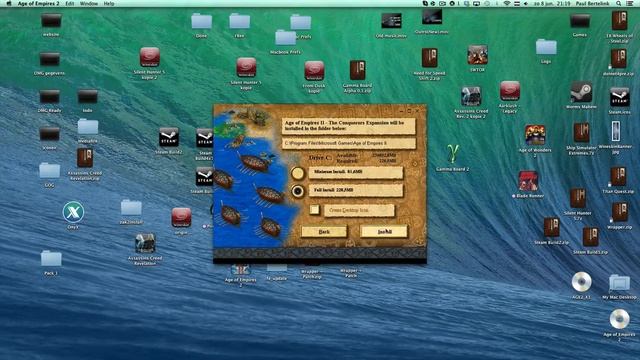Select the Full Install radio button
The height and width of the screenshot is (360, 640).
click(298, 191)
